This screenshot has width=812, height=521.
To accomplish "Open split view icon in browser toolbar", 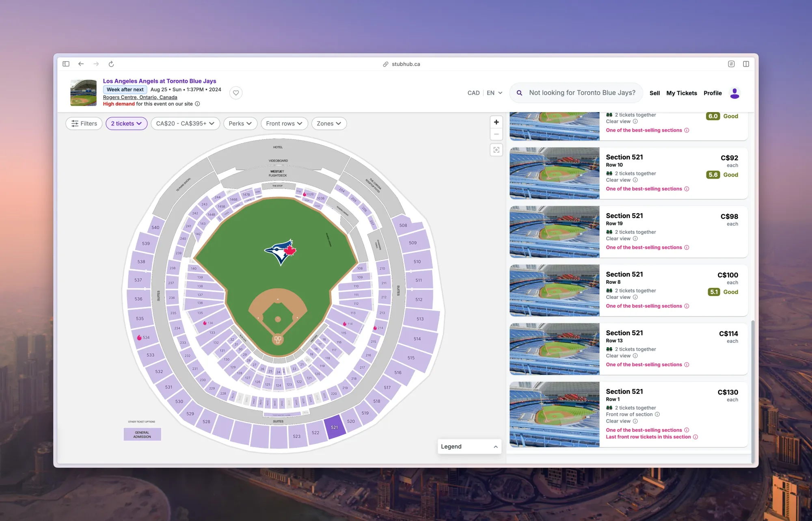I will tap(746, 64).
